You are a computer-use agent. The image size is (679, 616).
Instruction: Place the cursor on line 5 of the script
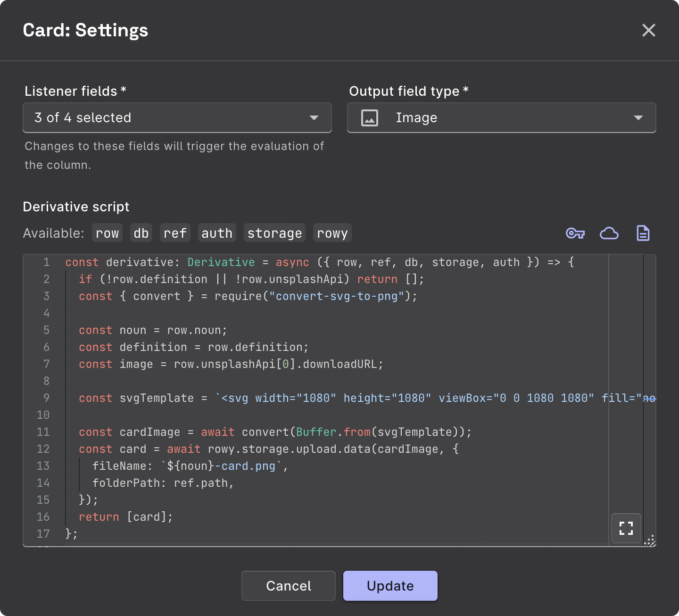[189, 330]
